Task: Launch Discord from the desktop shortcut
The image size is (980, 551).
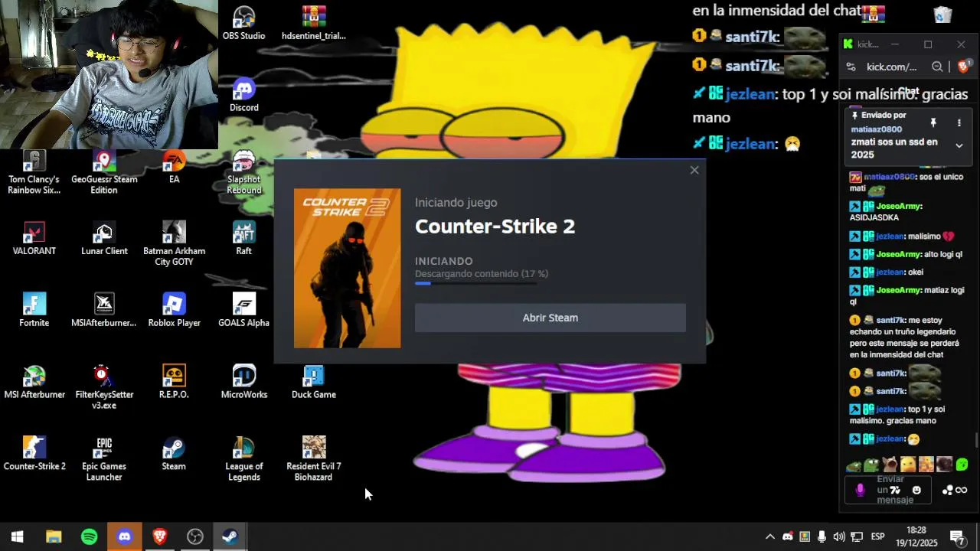Action: [x=243, y=95]
